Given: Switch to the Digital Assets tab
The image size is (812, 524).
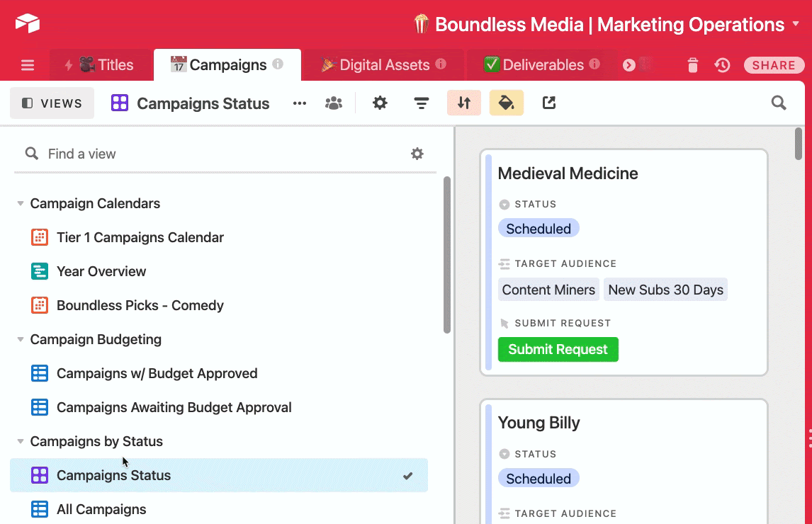Looking at the screenshot, I should point(383,65).
